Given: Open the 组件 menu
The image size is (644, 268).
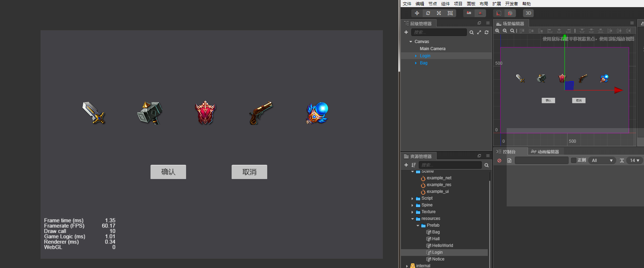Looking at the screenshot, I should (445, 4).
